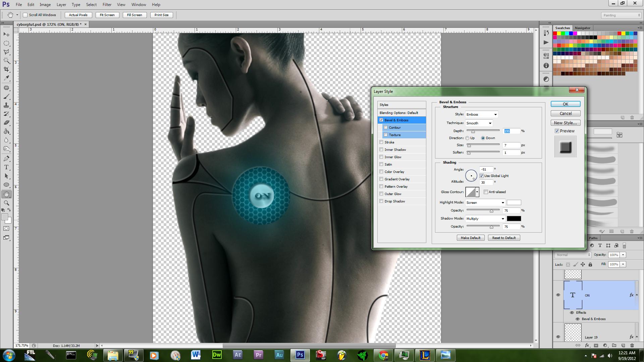
Task: Select the Up direction radio button
Action: 467,138
